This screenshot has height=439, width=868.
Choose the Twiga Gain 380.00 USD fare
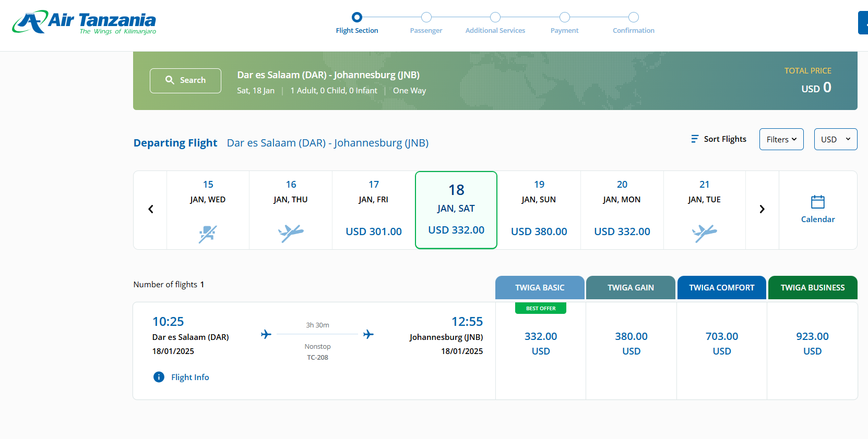(x=631, y=344)
